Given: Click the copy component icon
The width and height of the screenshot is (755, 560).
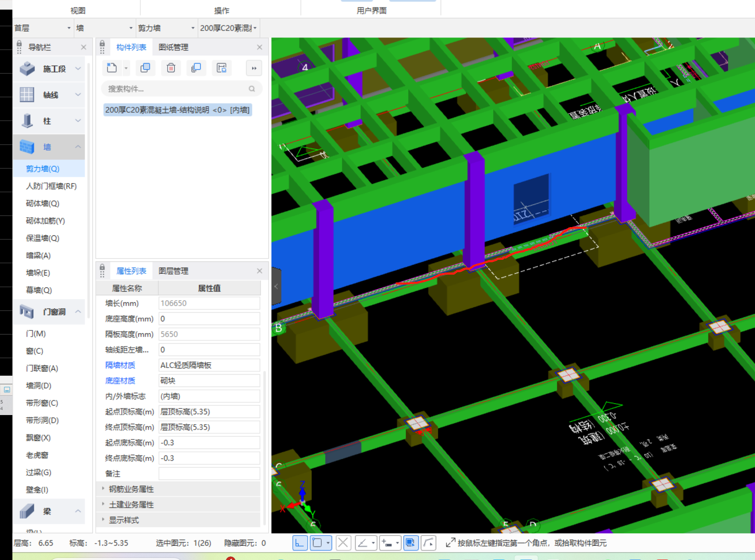Looking at the screenshot, I should pyautogui.click(x=145, y=68).
